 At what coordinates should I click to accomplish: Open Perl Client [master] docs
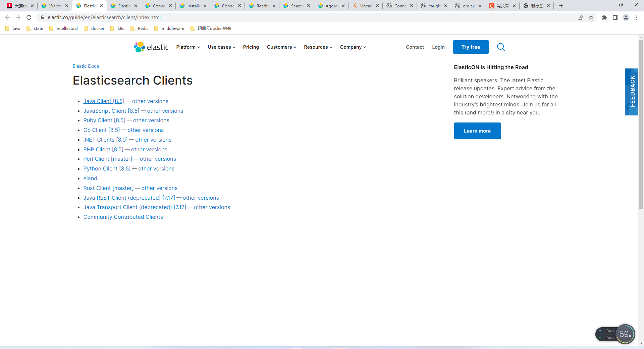108,159
